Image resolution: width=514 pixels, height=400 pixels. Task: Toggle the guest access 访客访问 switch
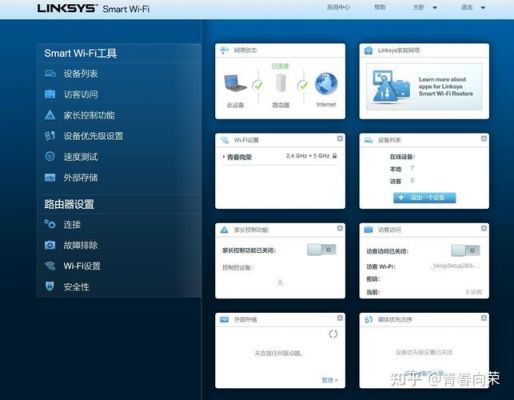[x=466, y=250]
